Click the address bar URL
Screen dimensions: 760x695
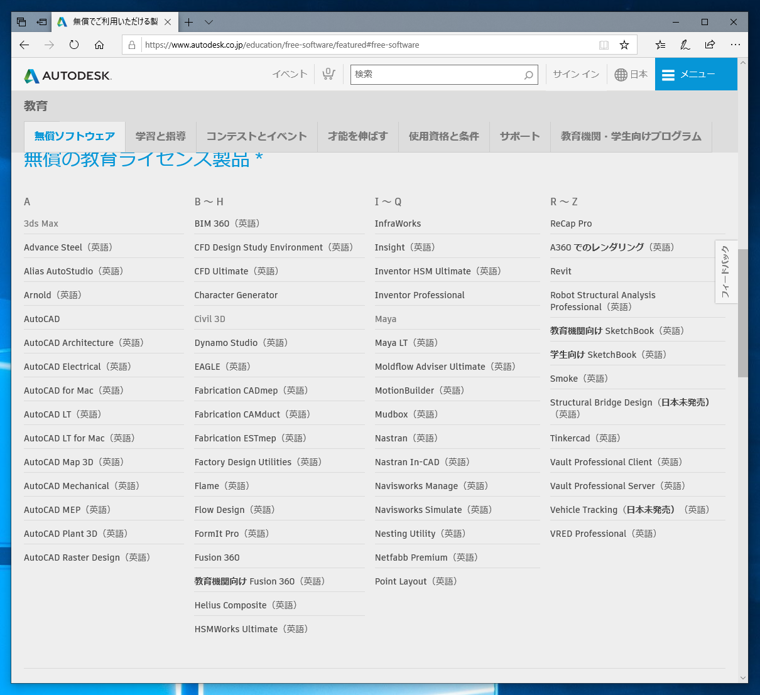click(x=282, y=45)
